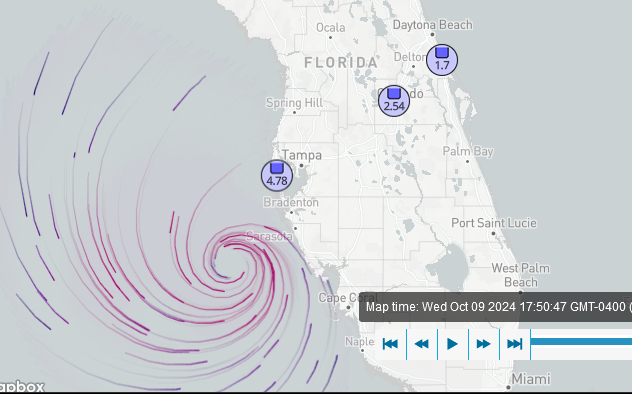The width and height of the screenshot is (632, 394).
Task: Click the Port Saint Lucie label
Action: pyautogui.click(x=494, y=223)
